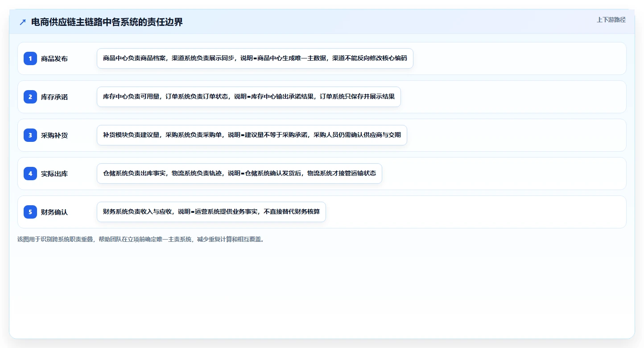Select the 采购补货 step label
Image resolution: width=644 pixels, height=348 pixels.
point(54,135)
